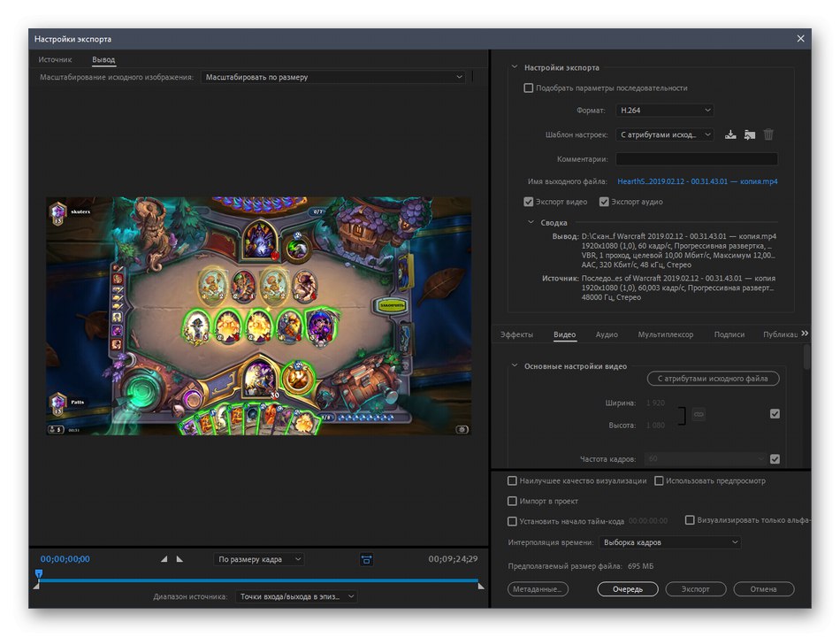Click the Save Preset icon

[730, 134]
